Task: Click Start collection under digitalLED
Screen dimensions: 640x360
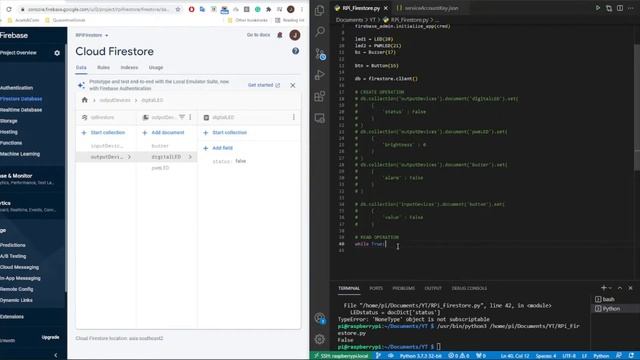Action: click(225, 133)
